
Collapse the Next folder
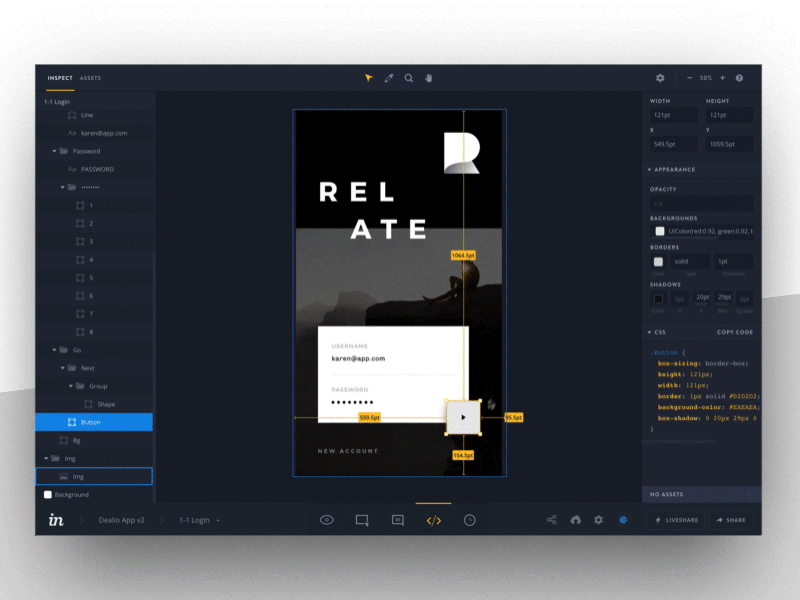pos(63,368)
